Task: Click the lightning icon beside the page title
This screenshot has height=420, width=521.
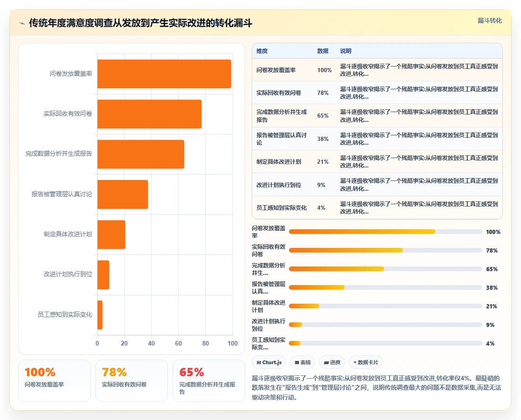Action: pos(22,23)
